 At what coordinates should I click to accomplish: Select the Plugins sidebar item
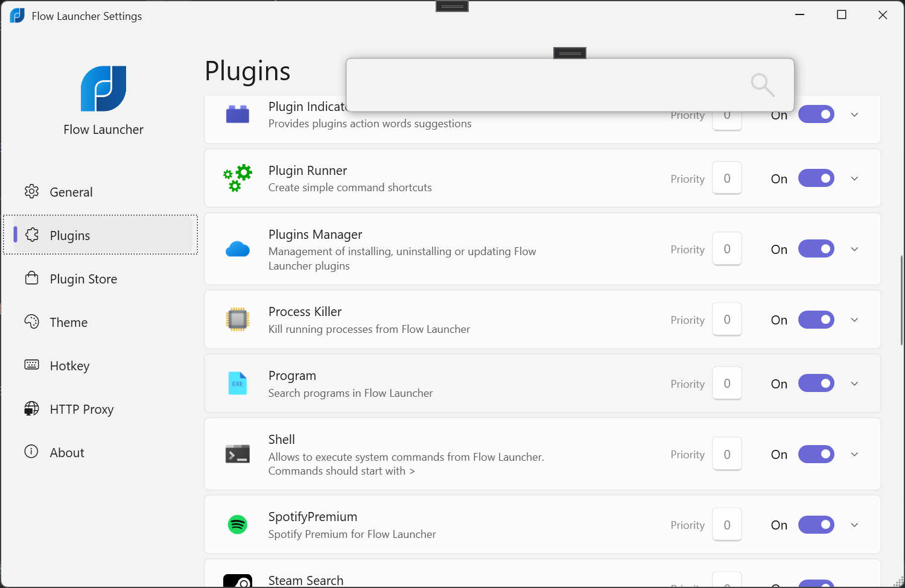[100, 235]
